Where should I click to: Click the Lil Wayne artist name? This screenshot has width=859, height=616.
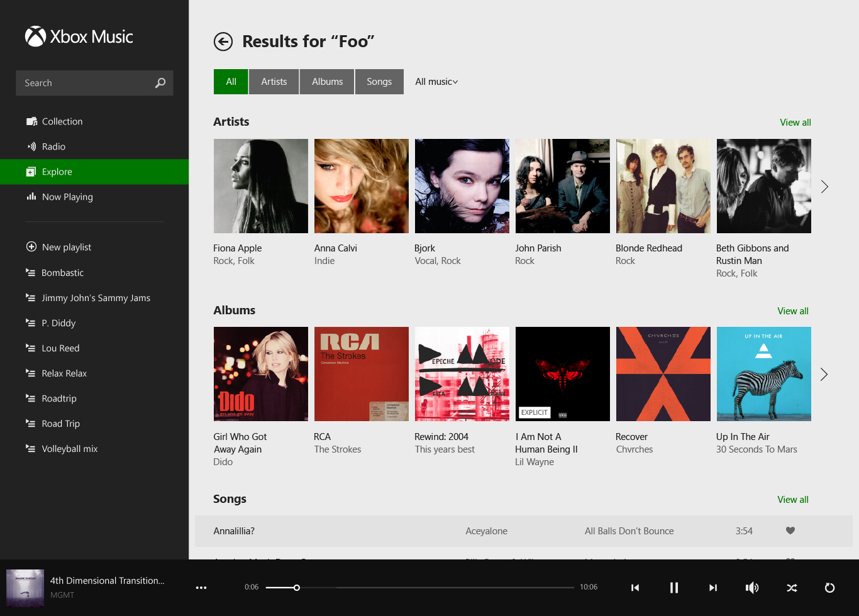tap(535, 462)
